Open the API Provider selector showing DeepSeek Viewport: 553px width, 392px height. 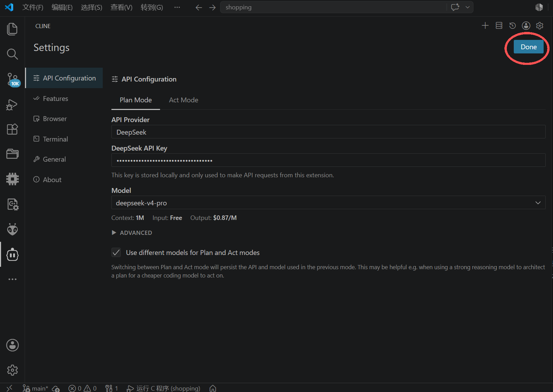[328, 132]
